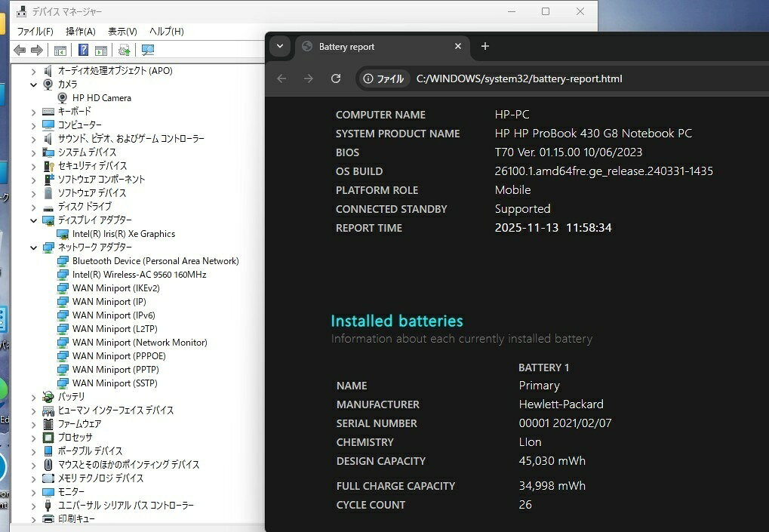
Task: Click the browser back arrow button
Action: (x=281, y=78)
